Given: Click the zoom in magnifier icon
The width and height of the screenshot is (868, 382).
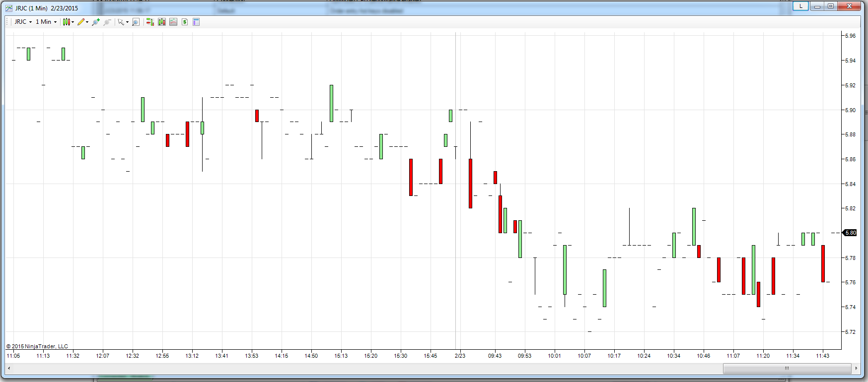Looking at the screenshot, I should [96, 22].
